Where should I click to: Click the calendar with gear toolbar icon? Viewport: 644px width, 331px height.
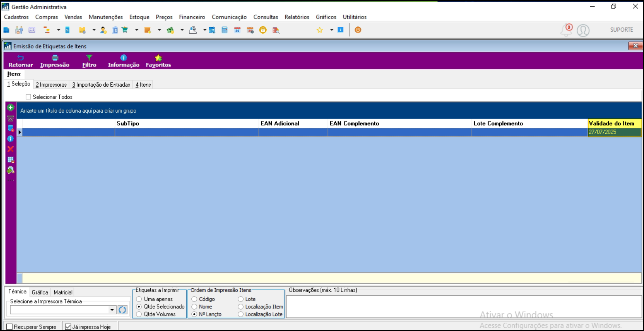[x=250, y=30]
